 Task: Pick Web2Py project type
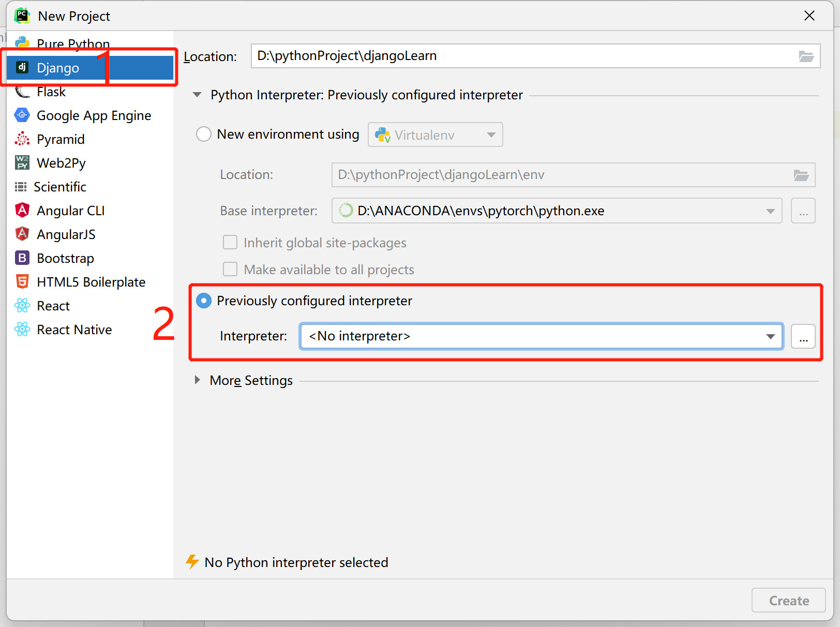90,162
